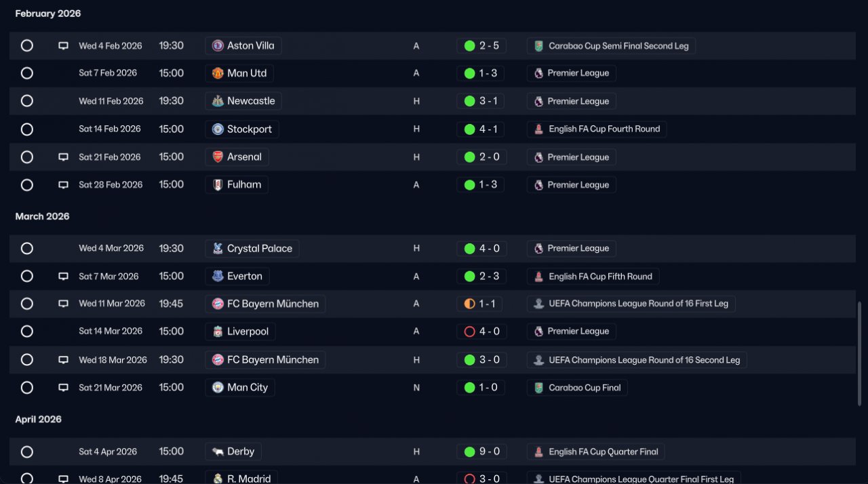Image resolution: width=868 pixels, height=484 pixels.
Task: Select the radio circle for the Man City fixture
Action: click(x=27, y=388)
